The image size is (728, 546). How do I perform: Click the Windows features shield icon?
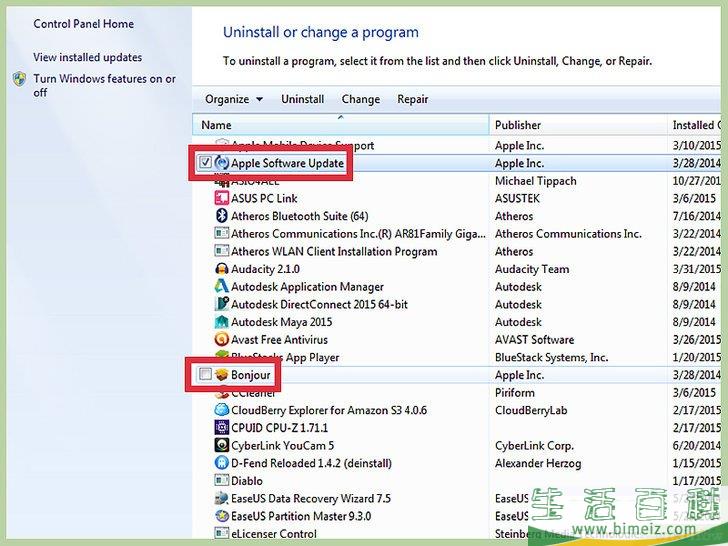(19, 79)
